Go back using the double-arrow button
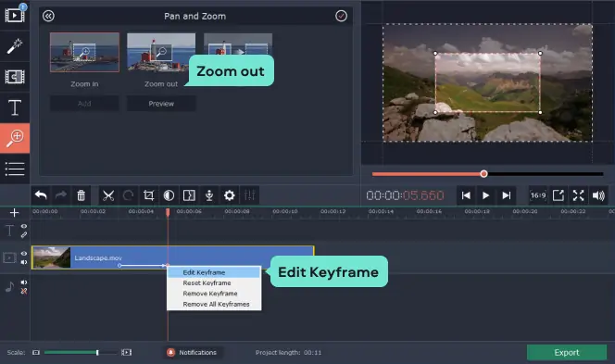This screenshot has width=615, height=364. 48,16
